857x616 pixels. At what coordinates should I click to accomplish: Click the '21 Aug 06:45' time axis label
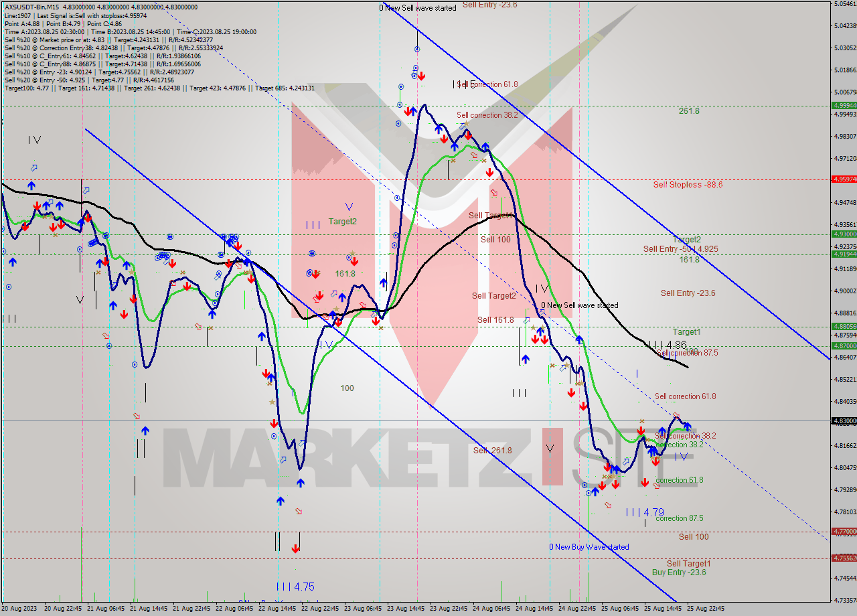(x=106, y=609)
